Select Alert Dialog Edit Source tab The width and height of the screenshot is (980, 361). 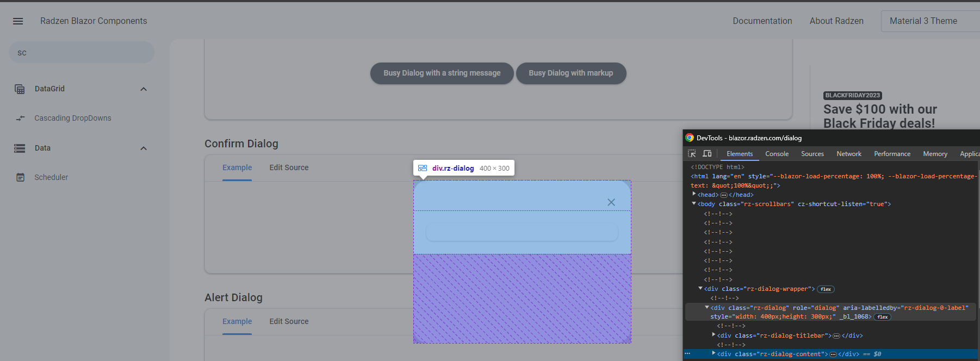[x=289, y=322]
